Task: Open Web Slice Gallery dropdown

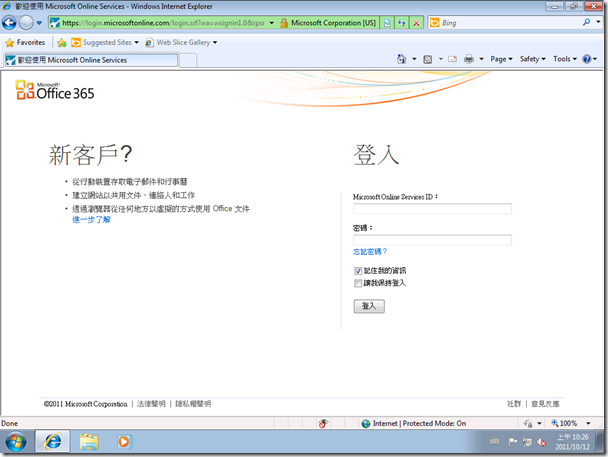Action: (x=181, y=42)
